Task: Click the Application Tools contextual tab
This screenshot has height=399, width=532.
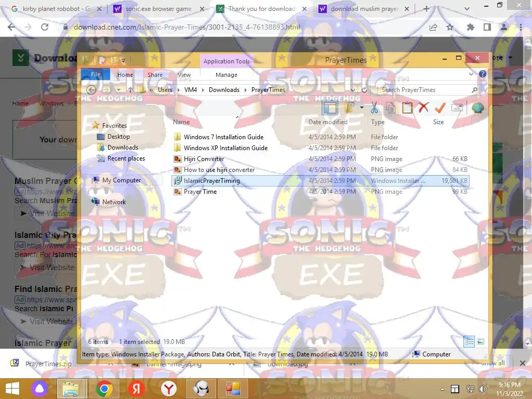Action: coord(227,61)
